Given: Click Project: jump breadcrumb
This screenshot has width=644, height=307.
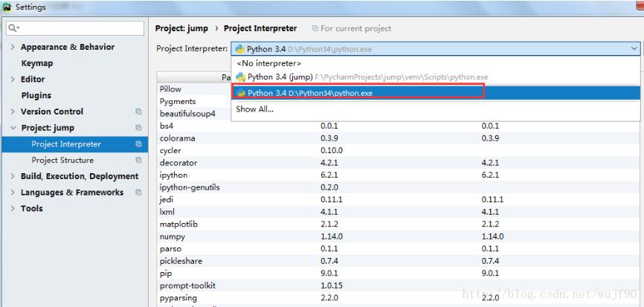Looking at the screenshot, I should 181,28.
